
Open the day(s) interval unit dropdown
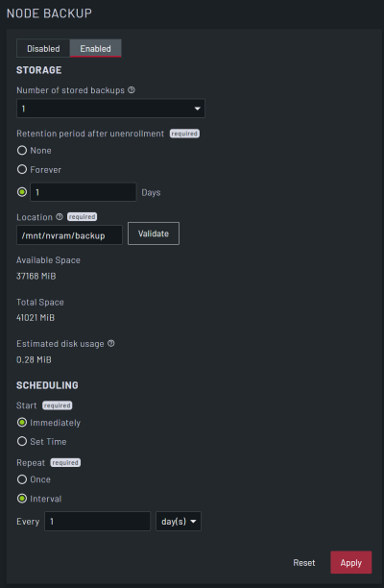[x=179, y=522]
